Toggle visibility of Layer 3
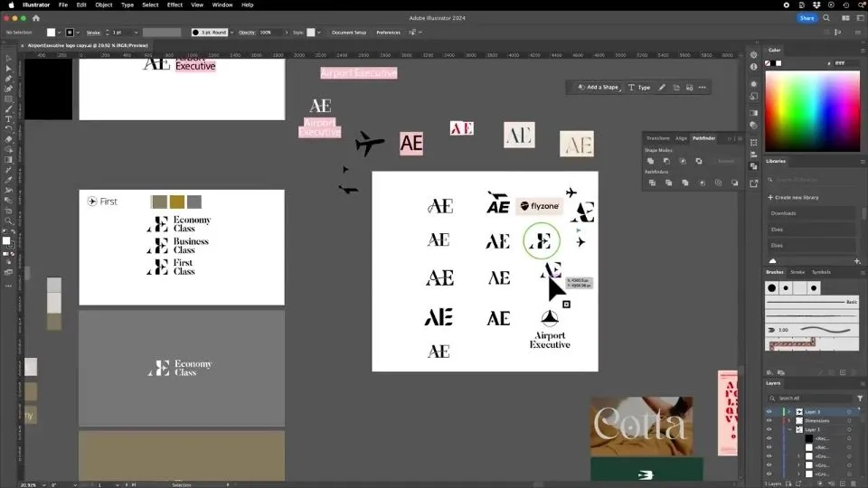 (x=769, y=412)
